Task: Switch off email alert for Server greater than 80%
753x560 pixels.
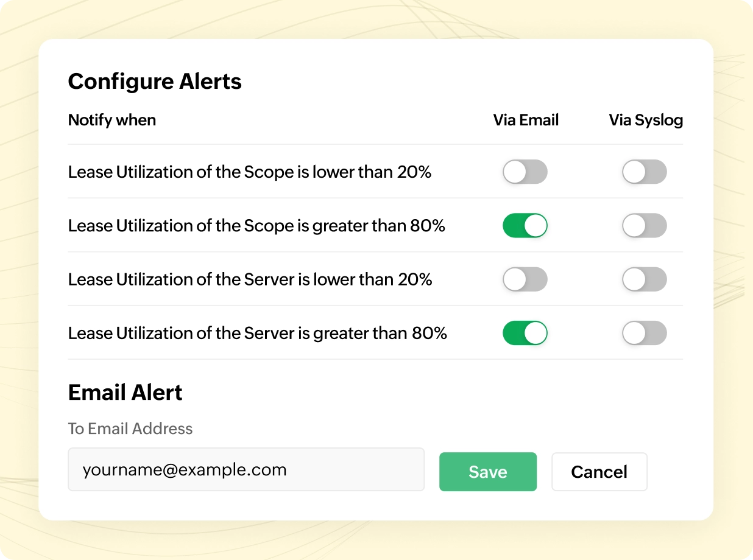Action: tap(525, 333)
